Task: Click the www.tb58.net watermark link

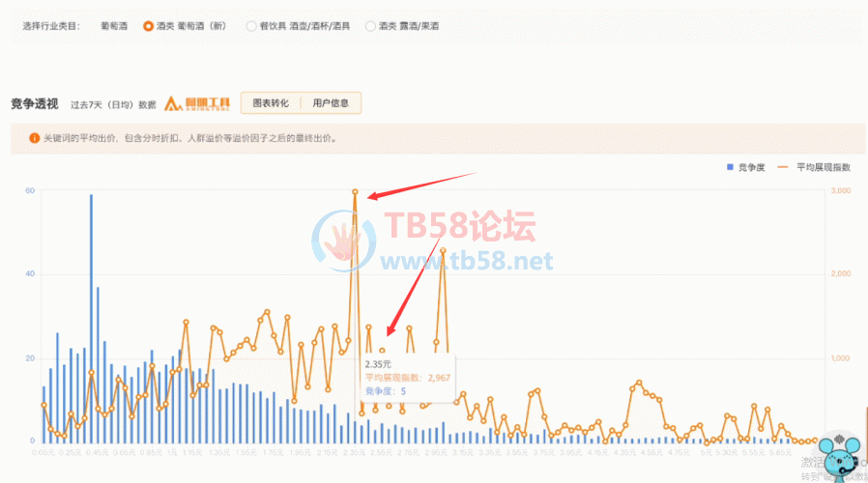Action: (465, 261)
